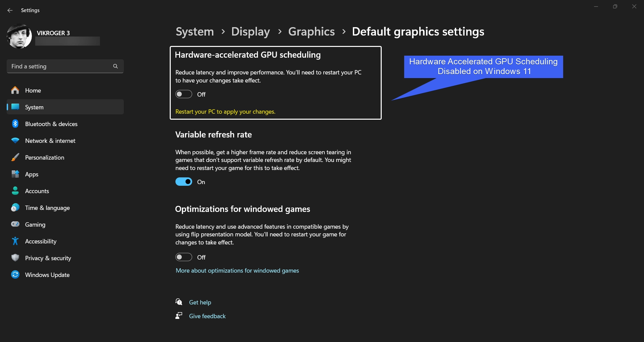Image resolution: width=644 pixels, height=342 pixels.
Task: Click the Hardware-accelerated GPU scheduling heading
Action: click(248, 55)
